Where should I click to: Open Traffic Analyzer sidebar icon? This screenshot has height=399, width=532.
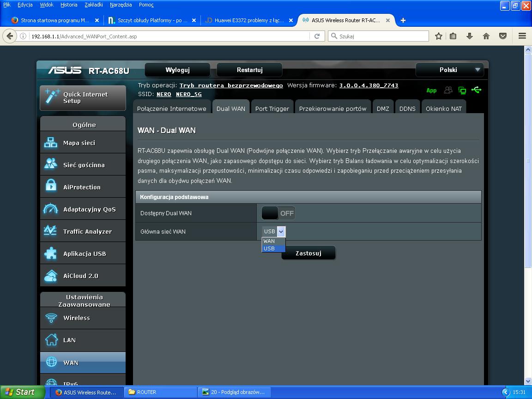pos(50,231)
